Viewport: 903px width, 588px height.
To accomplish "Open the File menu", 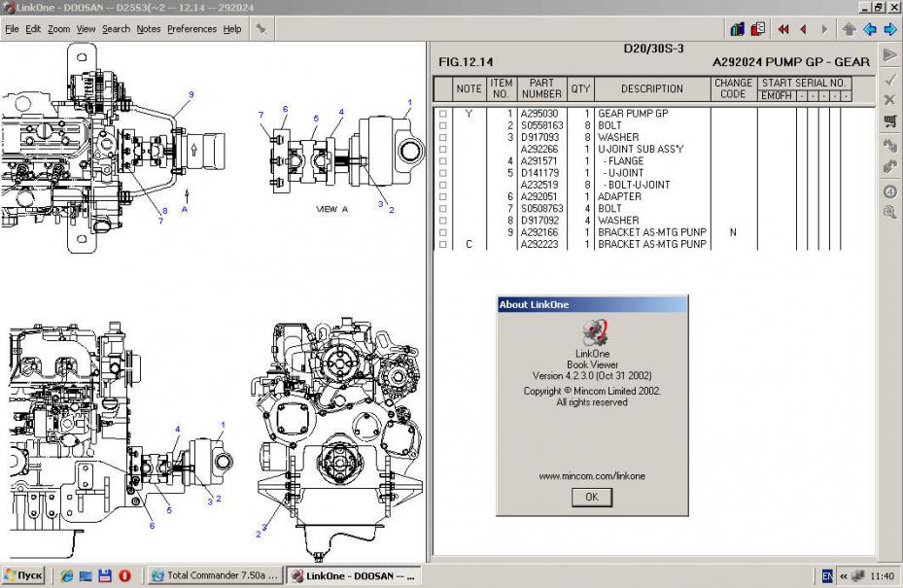I will point(12,29).
